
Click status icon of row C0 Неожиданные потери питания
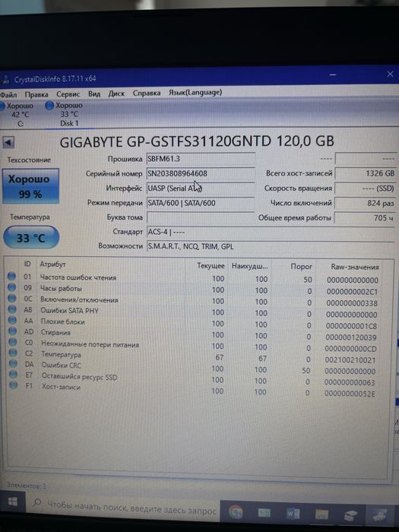coord(13,342)
